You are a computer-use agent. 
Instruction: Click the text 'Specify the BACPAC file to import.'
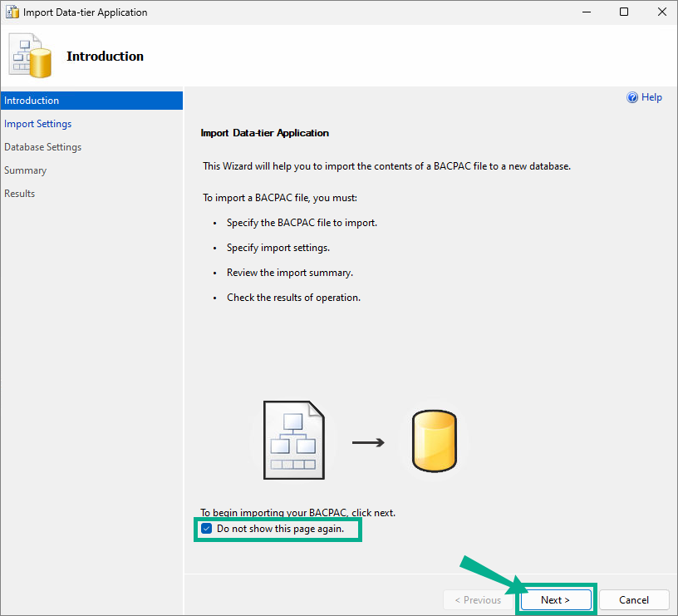[302, 223]
